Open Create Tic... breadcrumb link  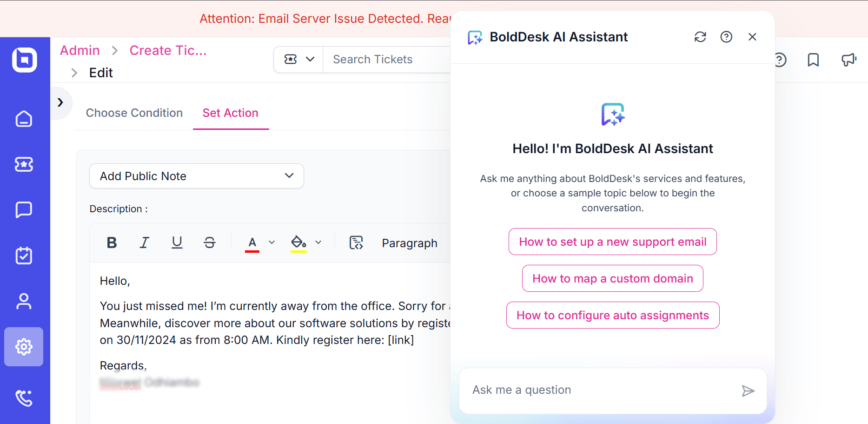(x=168, y=50)
